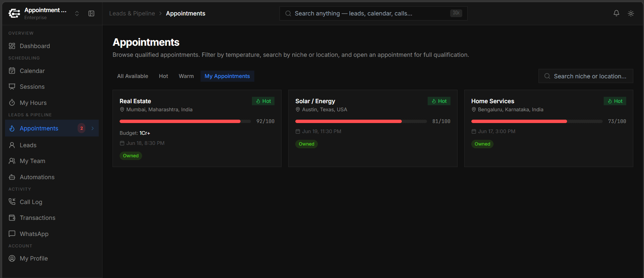Switch to the Hot filter tab

coord(163,76)
